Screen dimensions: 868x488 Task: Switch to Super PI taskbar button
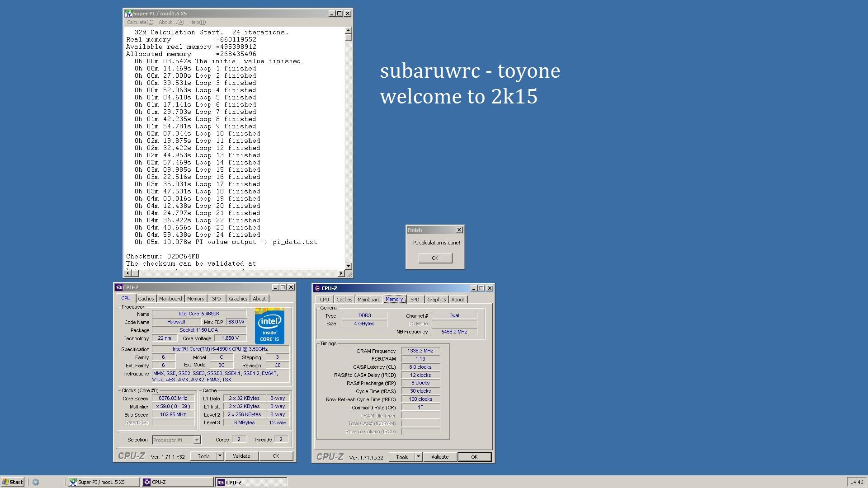click(104, 482)
